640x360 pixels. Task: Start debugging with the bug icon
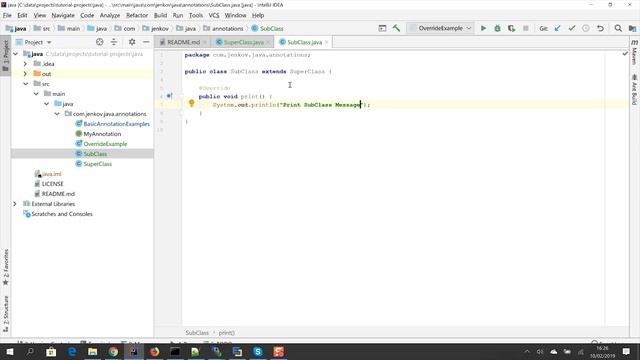497,28
